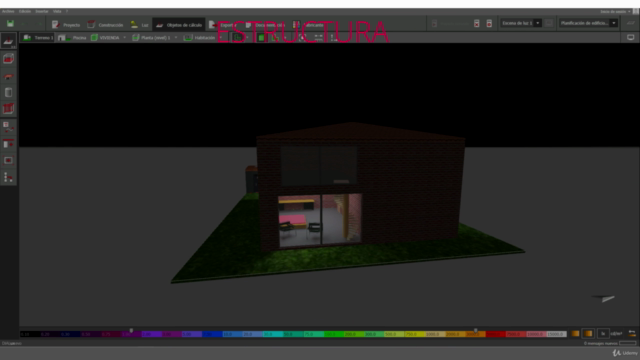
Task: Click the grayed start calculation icon
Action: click(434, 24)
